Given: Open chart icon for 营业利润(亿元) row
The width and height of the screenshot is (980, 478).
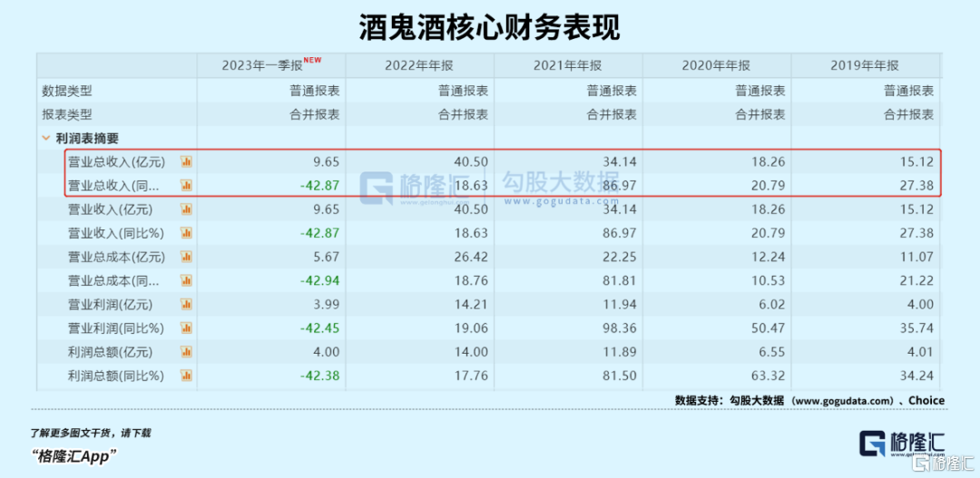Looking at the screenshot, I should point(186,304).
